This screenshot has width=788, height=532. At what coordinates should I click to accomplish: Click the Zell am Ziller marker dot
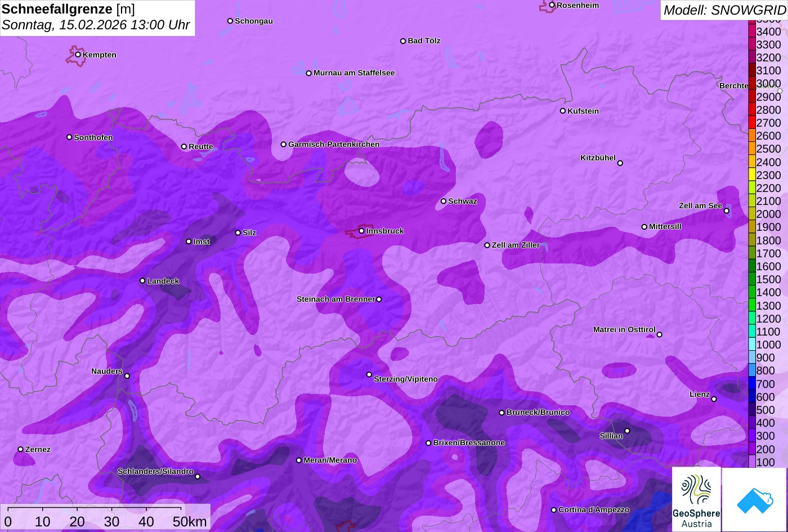[487, 245]
